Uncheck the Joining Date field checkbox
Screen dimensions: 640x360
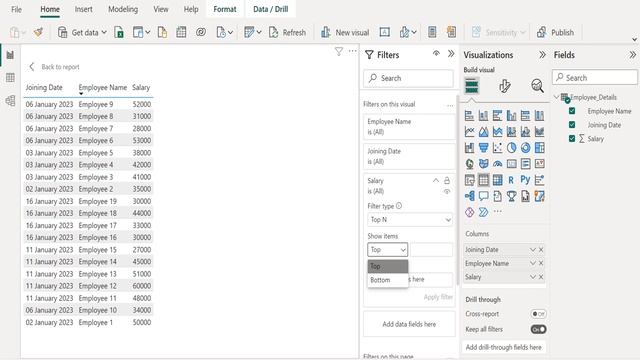coord(572,124)
